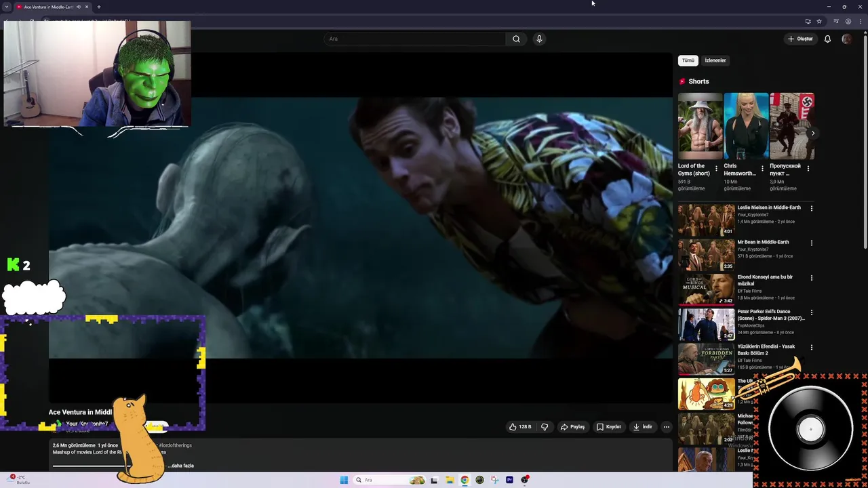Screen dimensions: 868x488
Task: Open options for Peter Parker Evil's Dance video
Action: coord(811,312)
